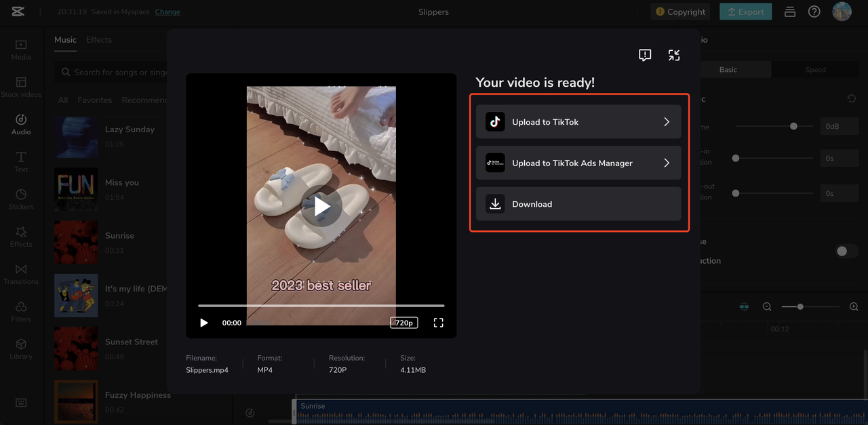Enable noise reduction toggle
The image size is (868, 425).
pos(846,251)
